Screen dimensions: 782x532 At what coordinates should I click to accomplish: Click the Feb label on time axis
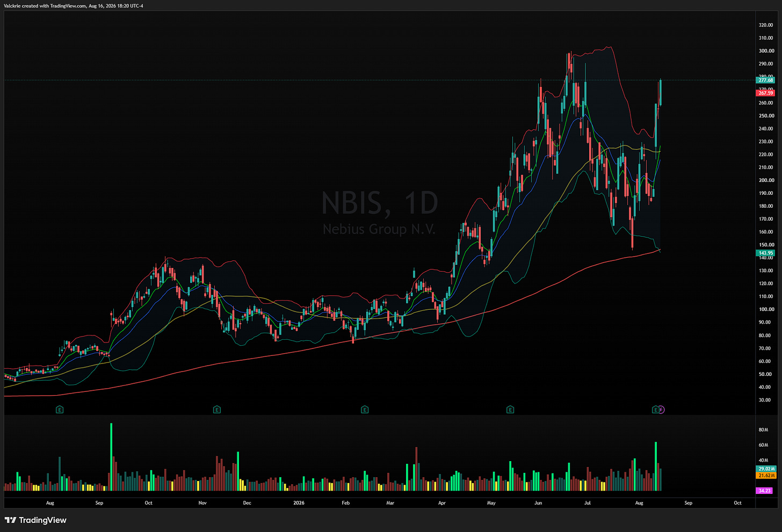[346, 503]
